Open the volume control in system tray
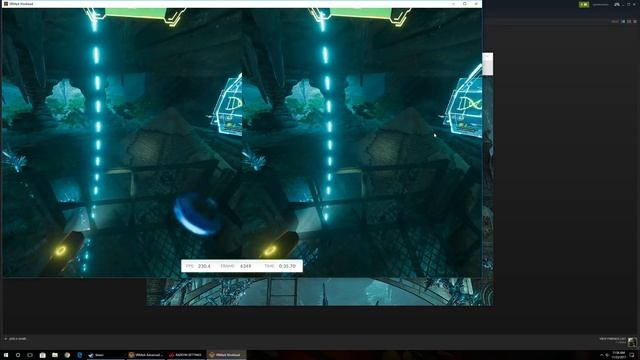Screen dimensions: 640x360 click(x=607, y=355)
